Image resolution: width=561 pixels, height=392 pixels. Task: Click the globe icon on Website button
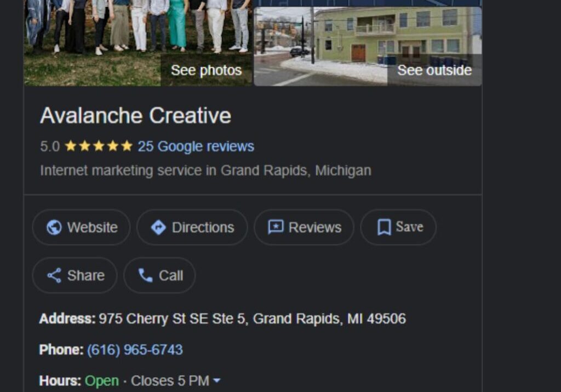(54, 227)
